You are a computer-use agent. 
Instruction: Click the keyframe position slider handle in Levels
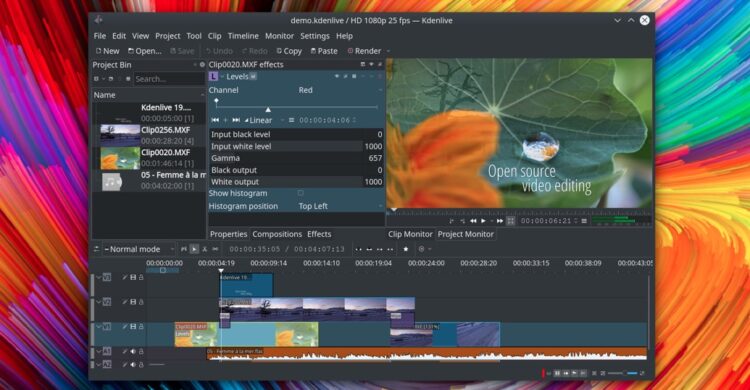(268, 110)
